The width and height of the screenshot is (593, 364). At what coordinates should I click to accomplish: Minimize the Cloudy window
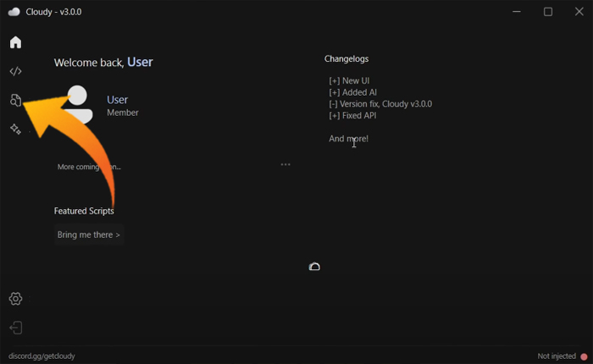[517, 12]
